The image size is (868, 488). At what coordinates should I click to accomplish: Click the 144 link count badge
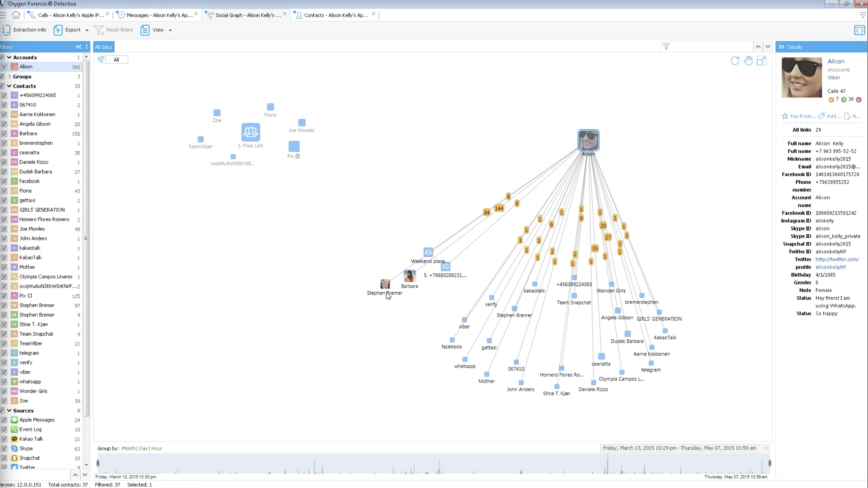click(499, 208)
